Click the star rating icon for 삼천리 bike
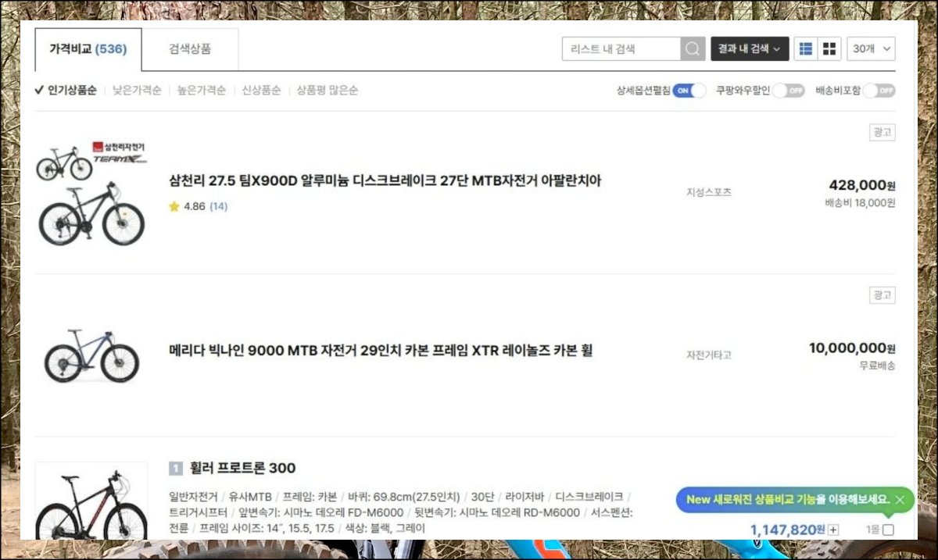The width and height of the screenshot is (938, 560). pyautogui.click(x=174, y=207)
